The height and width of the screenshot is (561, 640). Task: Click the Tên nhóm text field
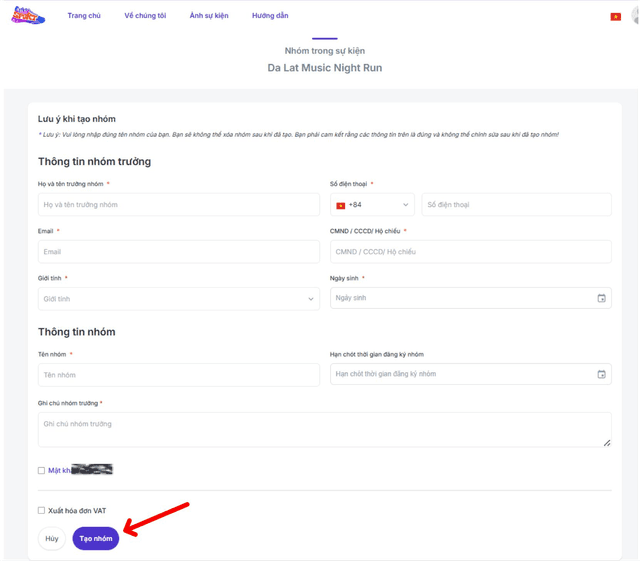178,375
